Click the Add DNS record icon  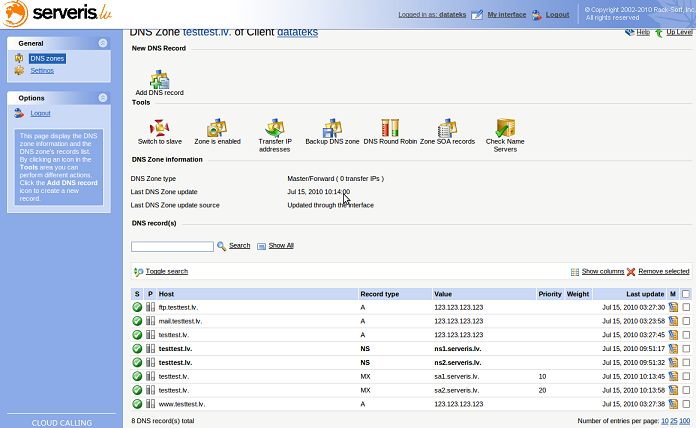[x=160, y=79]
